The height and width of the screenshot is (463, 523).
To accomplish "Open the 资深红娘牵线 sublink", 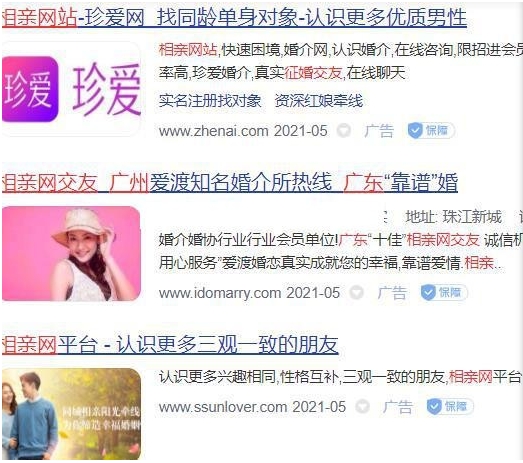I will click(319, 101).
